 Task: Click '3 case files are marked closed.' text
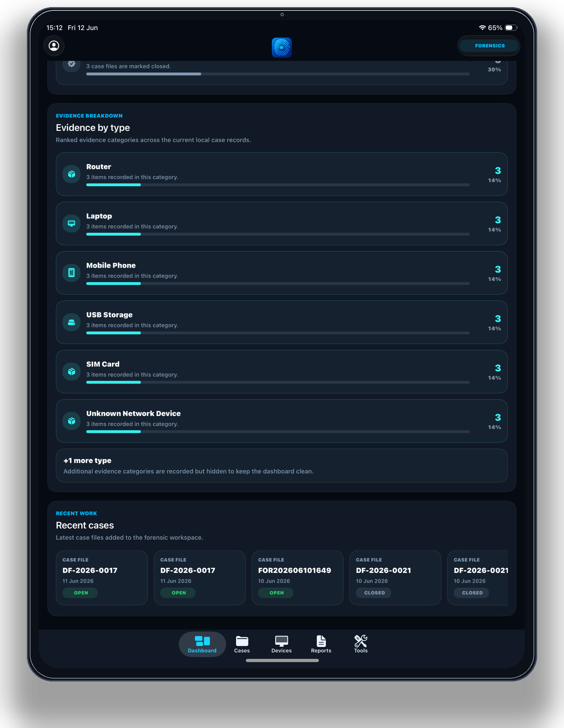(129, 66)
